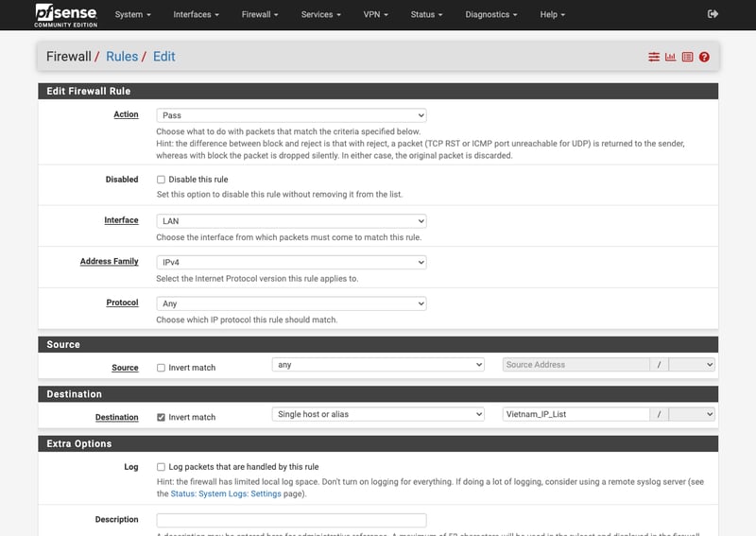Image resolution: width=756 pixels, height=536 pixels.
Task: Open the Action dropdown set to Pass
Action: [x=291, y=115]
